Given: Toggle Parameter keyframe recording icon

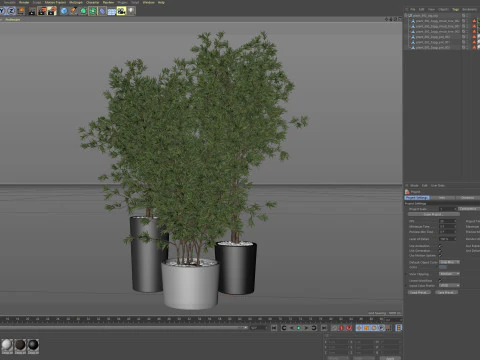Looking at the screenshot, I should pos(382,328).
